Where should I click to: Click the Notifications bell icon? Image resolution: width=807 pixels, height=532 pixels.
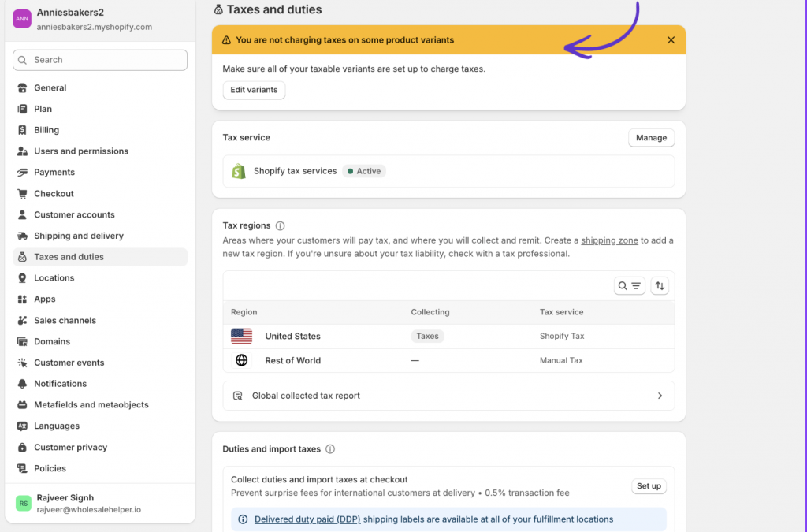coord(22,384)
